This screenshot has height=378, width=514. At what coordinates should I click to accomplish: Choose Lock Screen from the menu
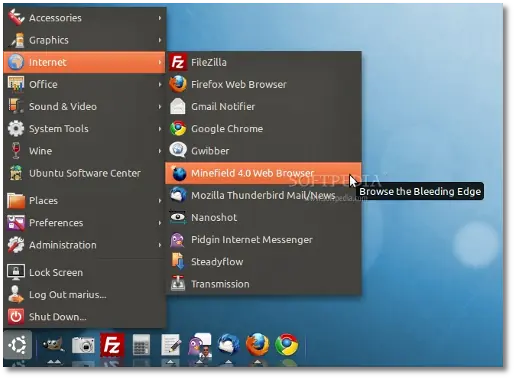pyautogui.click(x=84, y=272)
